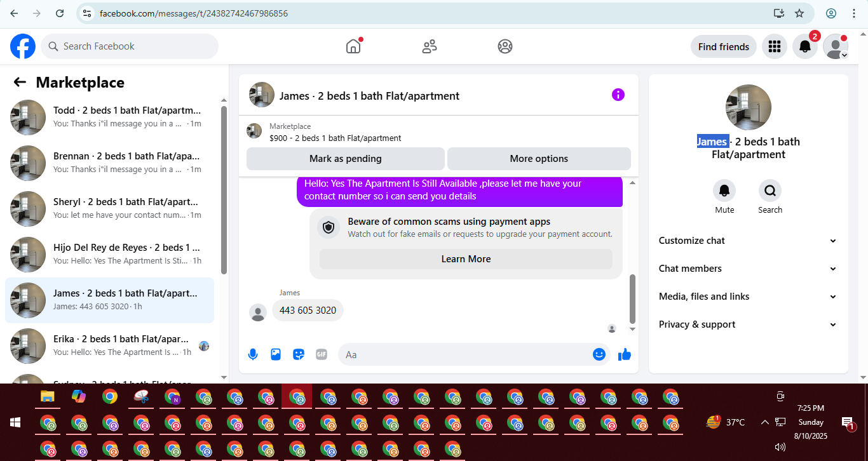
Task: Open the emoji picker smiley
Action: 599,354
